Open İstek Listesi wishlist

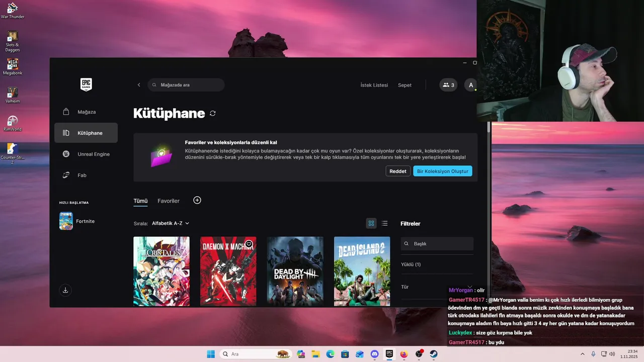374,85
